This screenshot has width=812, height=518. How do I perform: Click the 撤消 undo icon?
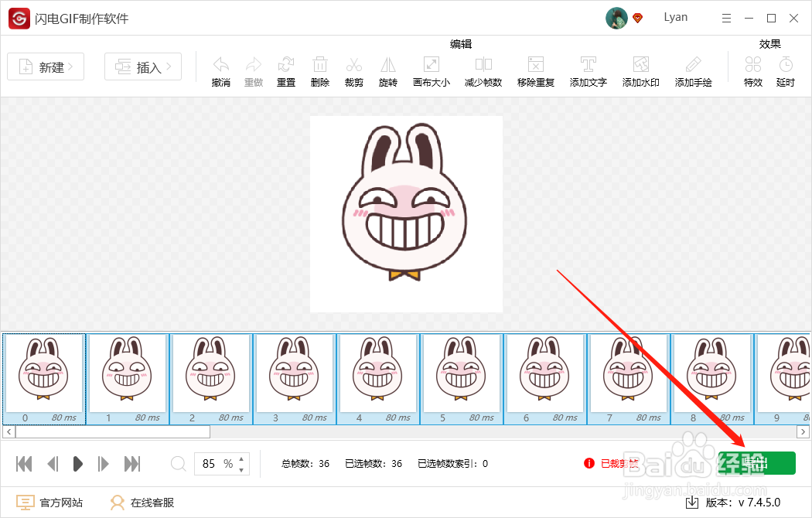tap(221, 65)
